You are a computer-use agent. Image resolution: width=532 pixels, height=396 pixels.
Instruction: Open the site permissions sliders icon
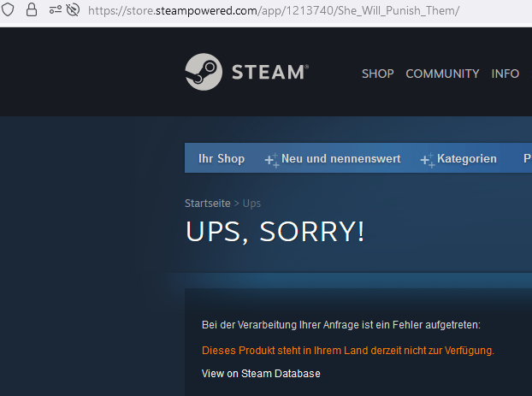coord(56,10)
